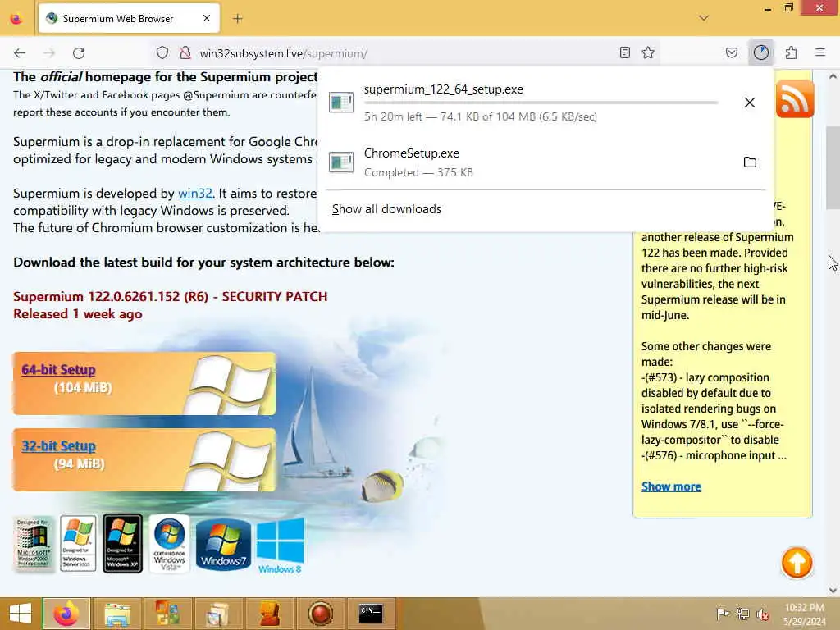Open the Windows Start button
This screenshot has width=840, height=630.
(20, 614)
